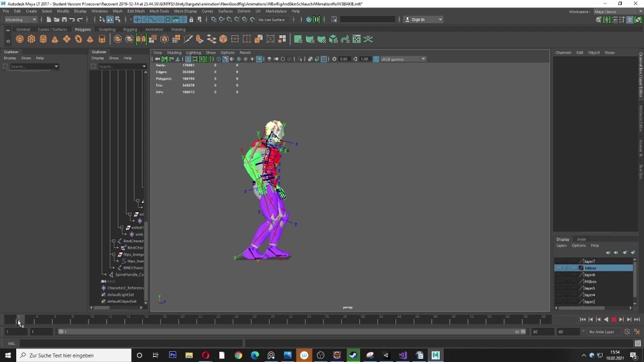Viewport: 644px width, 362px height.
Task: Select the Polygon Sphere creation tool
Action: pos(20,39)
